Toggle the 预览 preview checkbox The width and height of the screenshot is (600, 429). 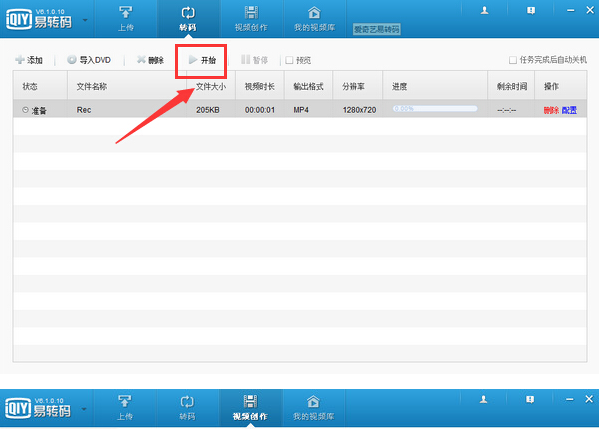coord(289,60)
